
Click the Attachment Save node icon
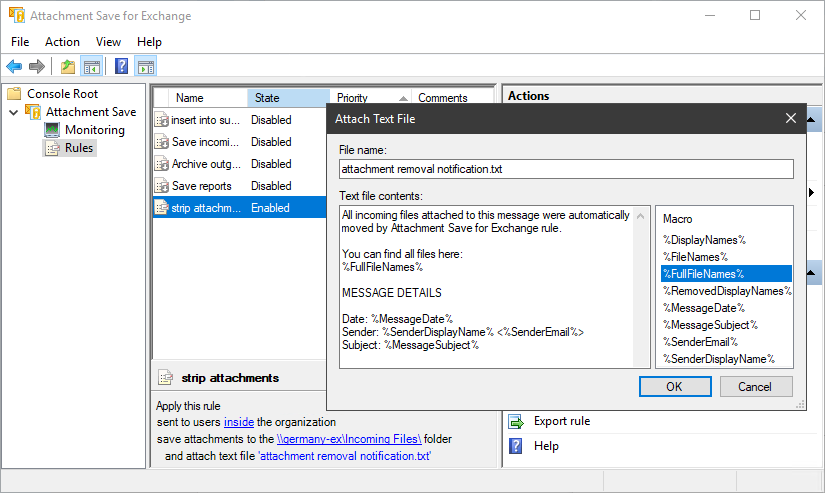coord(33,112)
